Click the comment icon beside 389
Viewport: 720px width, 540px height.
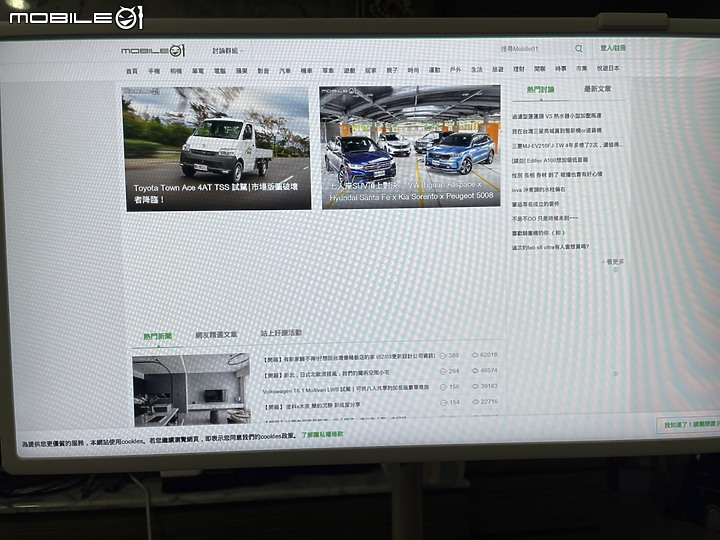[x=443, y=356]
